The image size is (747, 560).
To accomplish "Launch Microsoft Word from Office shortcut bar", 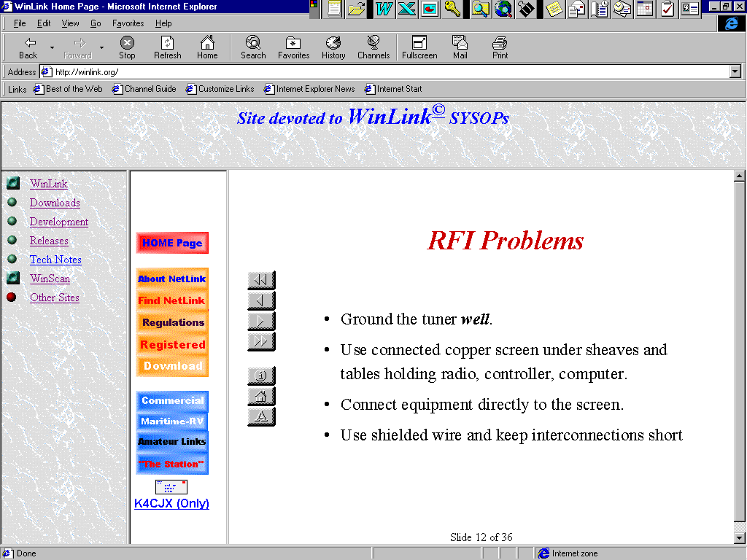I will [384, 9].
